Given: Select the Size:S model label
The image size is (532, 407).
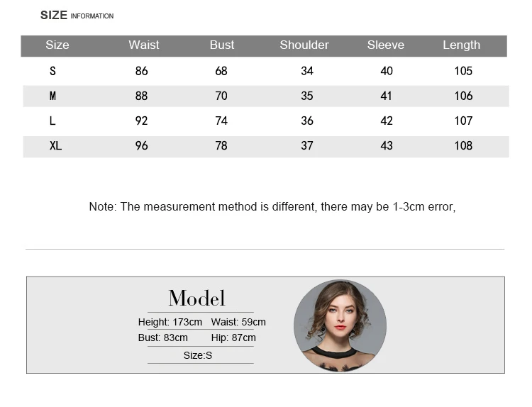Looking at the screenshot, I should point(198,355).
